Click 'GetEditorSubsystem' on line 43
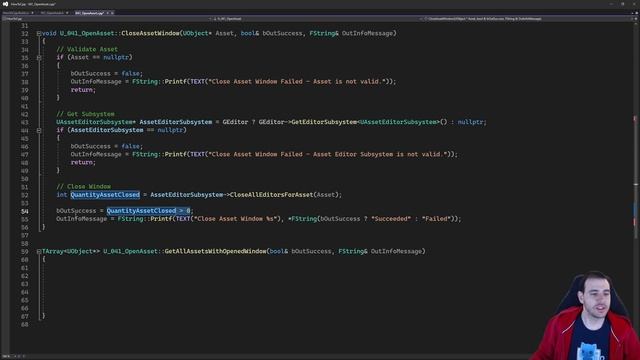640x360 pixels. 324,122
